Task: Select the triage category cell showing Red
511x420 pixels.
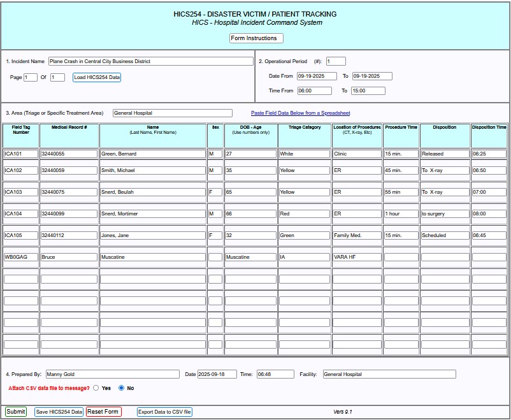Action: click(304, 214)
